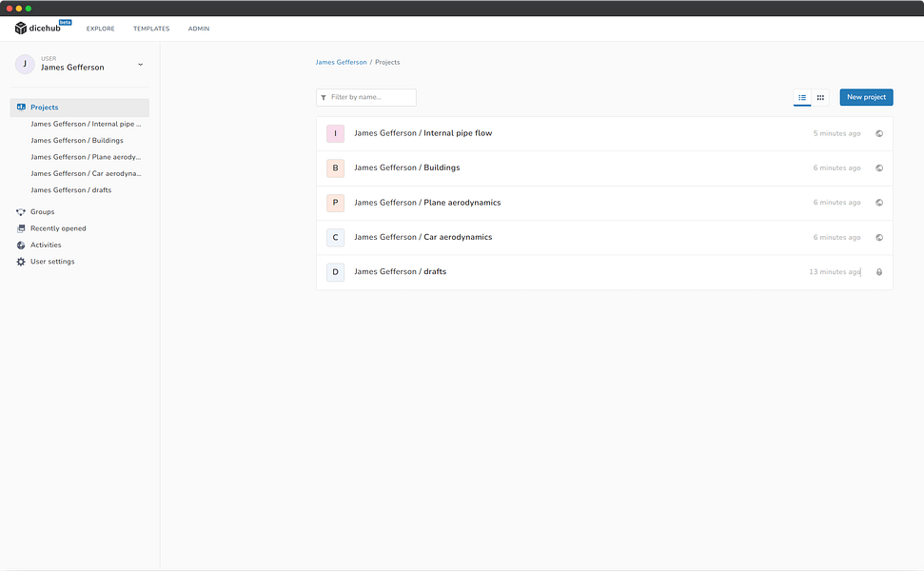The image size is (924, 571).
Task: Open the EXPLORE menu
Action: [101, 29]
